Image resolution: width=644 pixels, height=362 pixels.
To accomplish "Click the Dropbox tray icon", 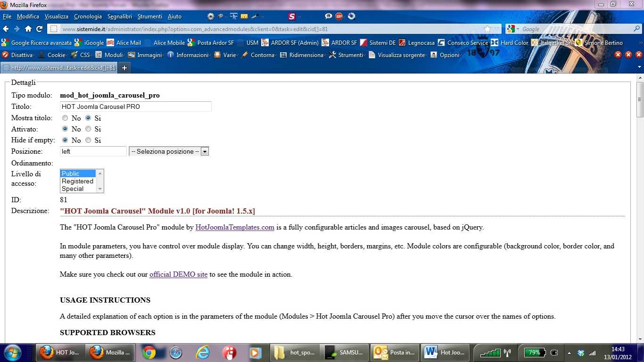I will (x=581, y=353).
